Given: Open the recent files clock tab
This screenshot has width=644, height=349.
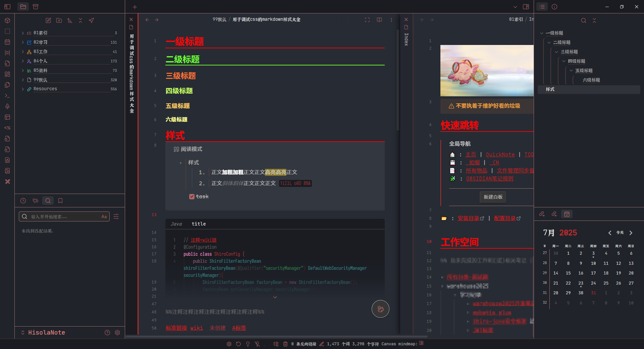Looking at the screenshot, I should (x=23, y=201).
